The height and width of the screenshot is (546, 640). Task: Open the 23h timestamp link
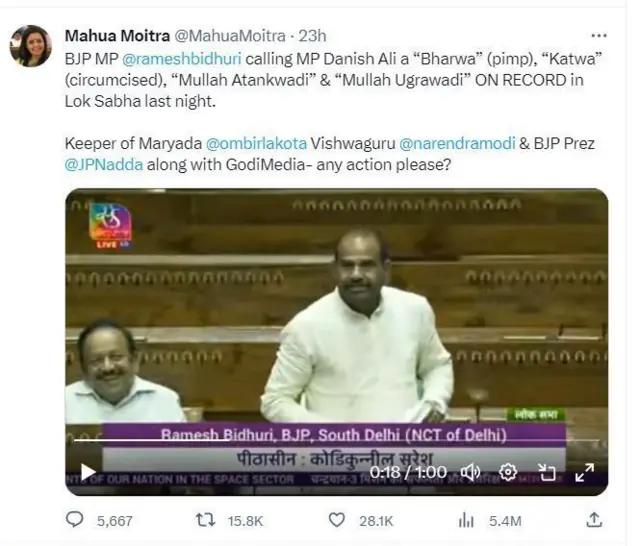(x=312, y=36)
